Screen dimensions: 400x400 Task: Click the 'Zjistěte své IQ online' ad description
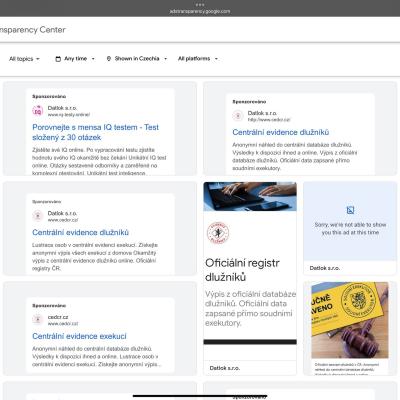(99, 162)
